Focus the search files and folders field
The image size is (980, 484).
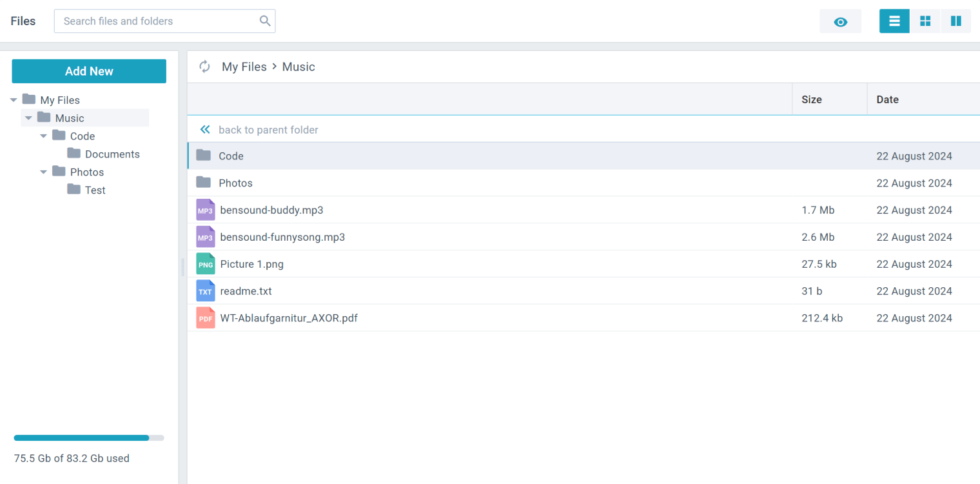pyautogui.click(x=164, y=21)
